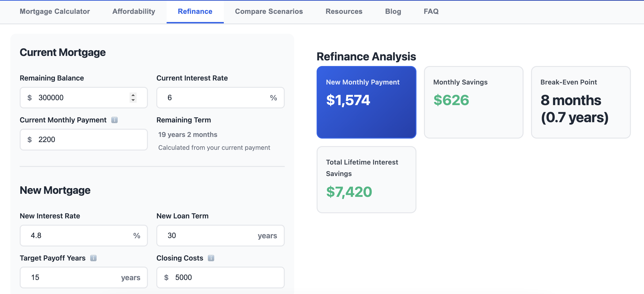The width and height of the screenshot is (644, 294).
Task: Switch to the Compare Scenarios tab
Action: point(269,11)
